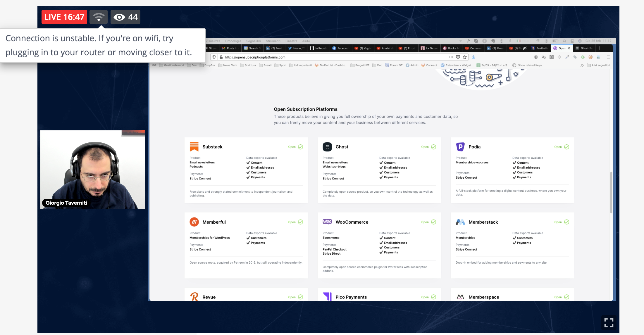This screenshot has width=644, height=335.
Task: Open page actions three-dots in address bar
Action: tap(451, 57)
